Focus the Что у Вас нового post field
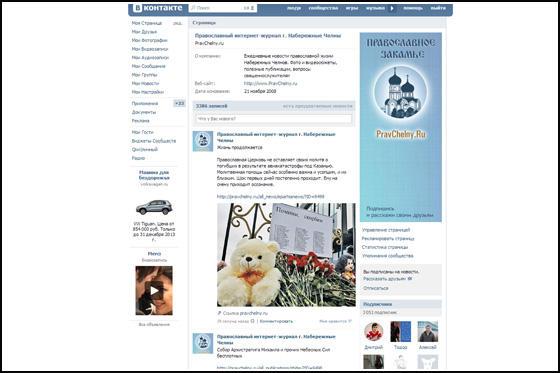This screenshot has width=560, height=373. tap(274, 119)
